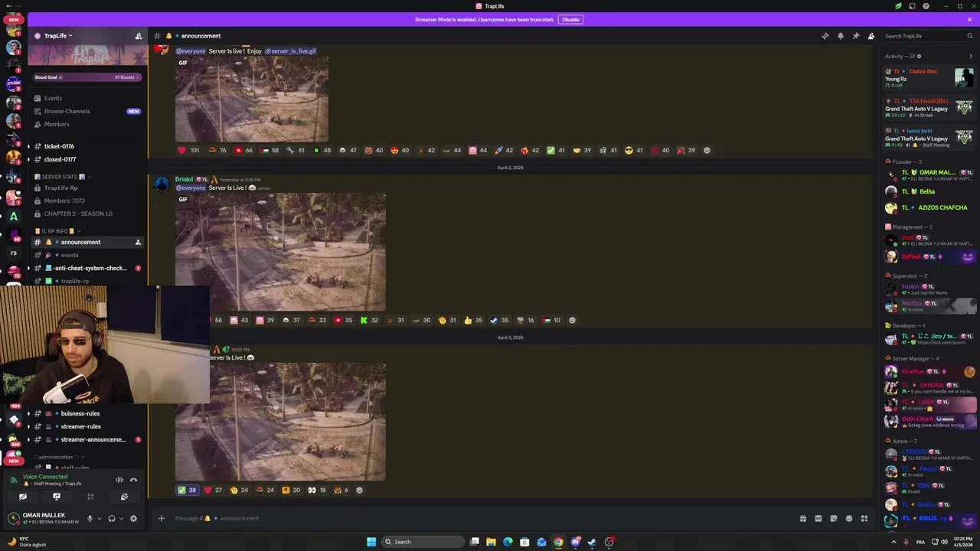Image resolution: width=980 pixels, height=551 pixels.
Task: Open headphone output options arrow
Action: point(121,519)
